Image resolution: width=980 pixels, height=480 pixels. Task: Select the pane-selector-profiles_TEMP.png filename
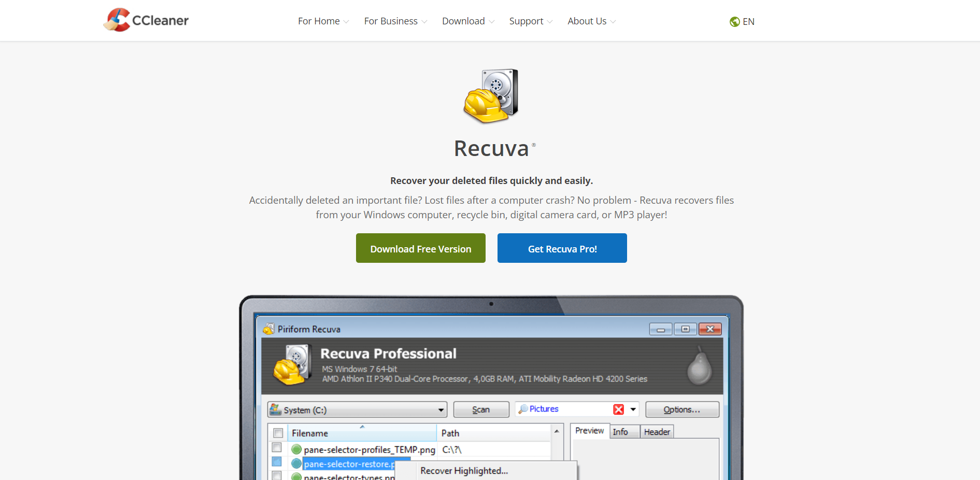click(x=370, y=449)
